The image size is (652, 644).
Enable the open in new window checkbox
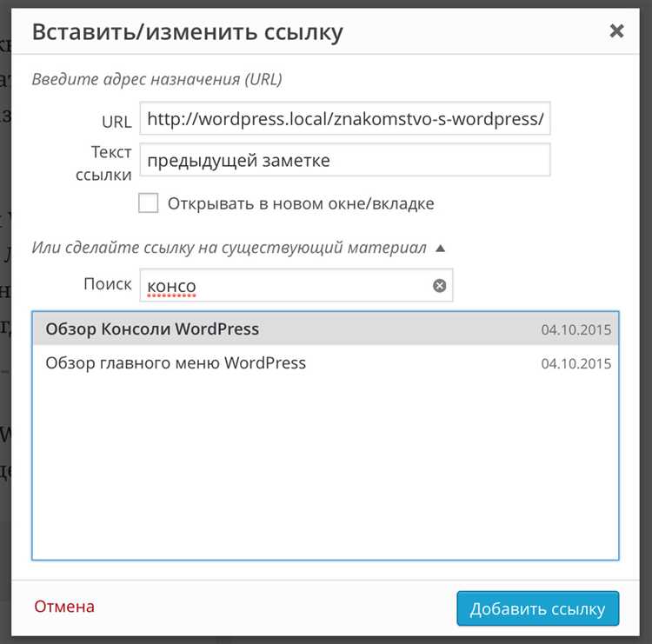(x=149, y=203)
